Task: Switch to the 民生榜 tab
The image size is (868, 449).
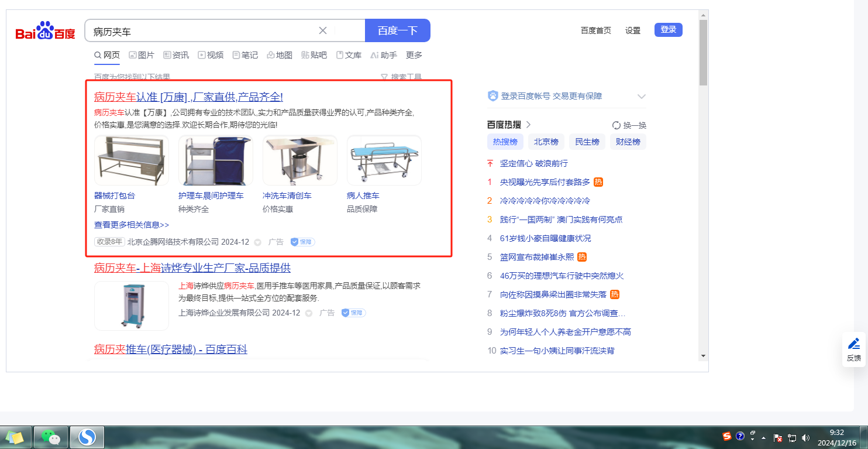Action: [x=587, y=142]
